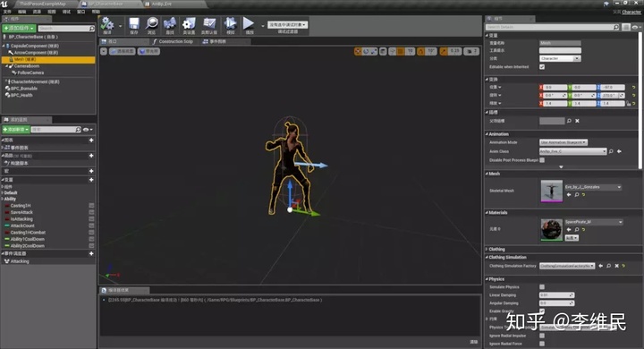
Task: Select CapsuleComponent in the components tree
Action: coord(35,46)
